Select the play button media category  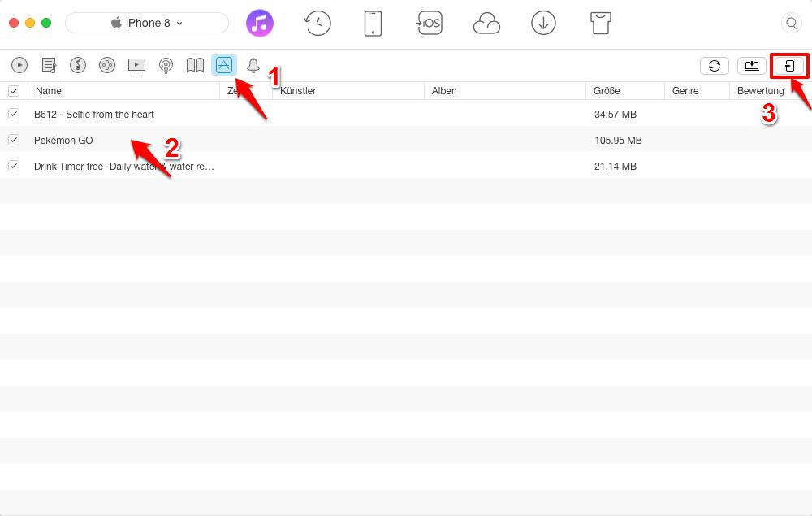19,65
